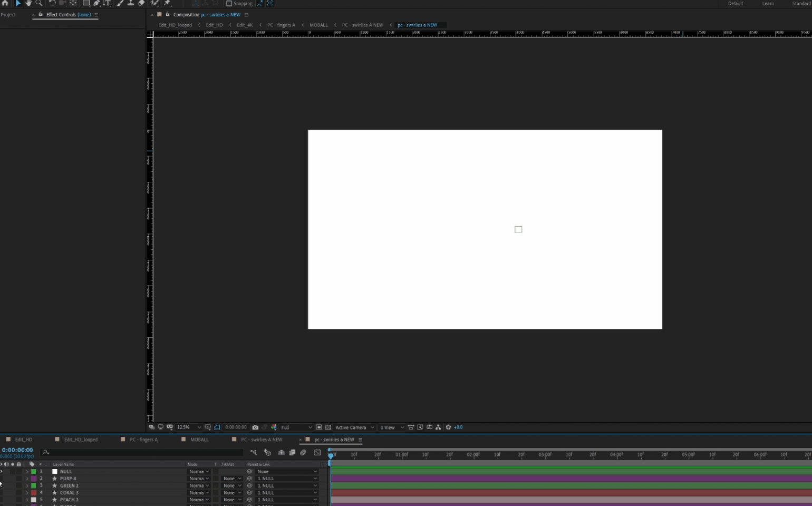Open the Composition panel menu
The width and height of the screenshot is (812, 506).
point(246,15)
